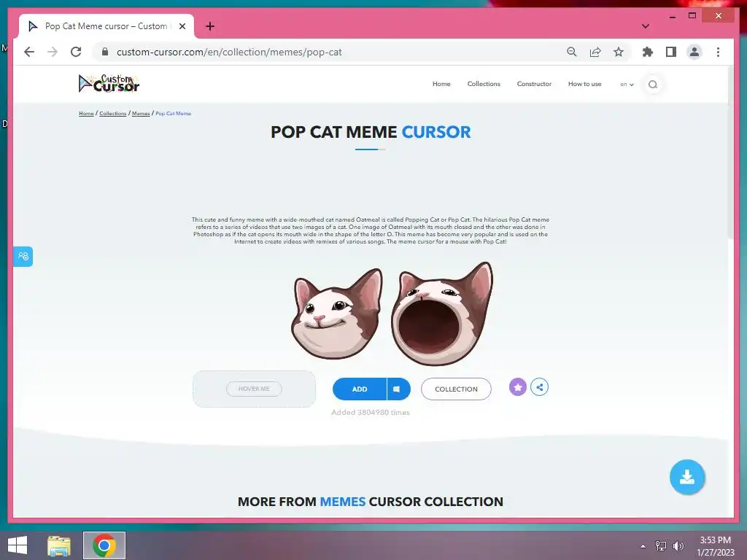This screenshot has height=560, width=747.
Task: Expand the tab search chevron
Action: click(x=645, y=26)
